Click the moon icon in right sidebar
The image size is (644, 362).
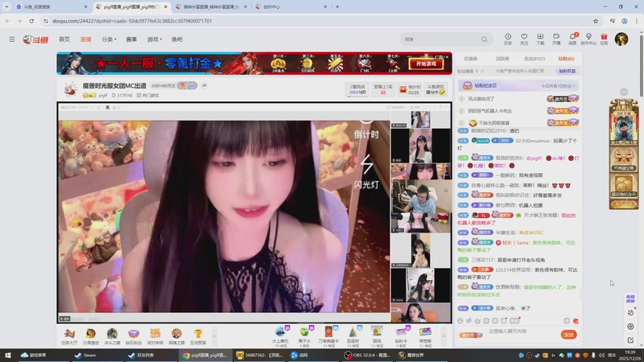(x=630, y=313)
